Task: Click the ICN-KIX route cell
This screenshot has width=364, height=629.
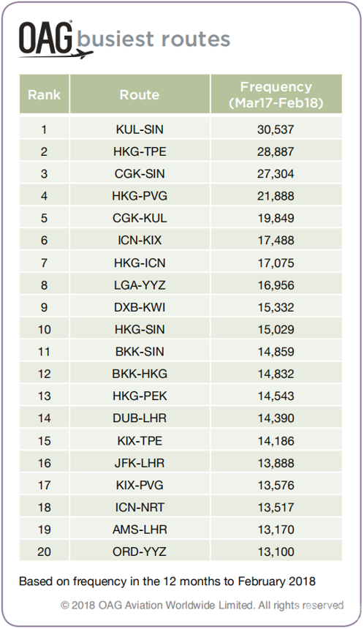Action: pos(140,241)
